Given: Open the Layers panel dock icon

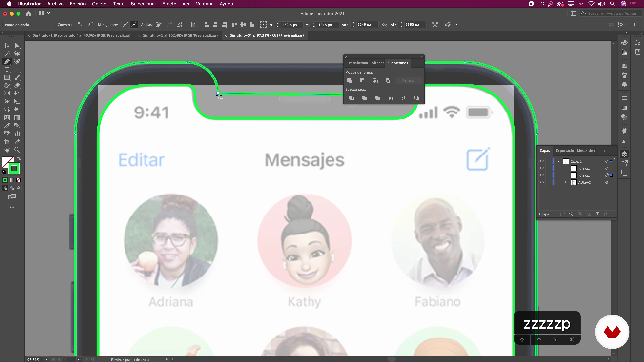Looking at the screenshot, I should pyautogui.click(x=624, y=154).
